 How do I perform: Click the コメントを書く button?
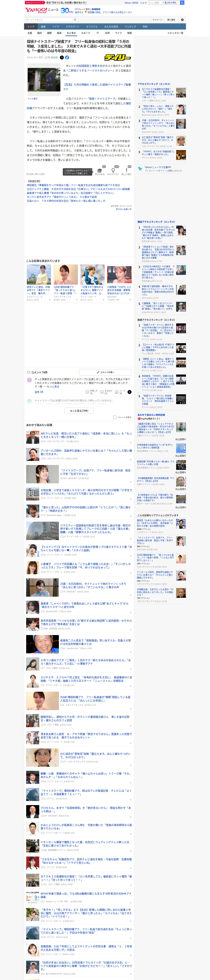click(x=105, y=372)
